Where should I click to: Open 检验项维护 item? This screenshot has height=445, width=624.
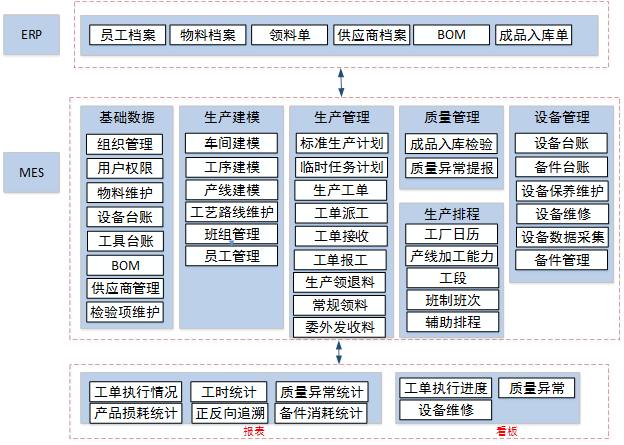(125, 312)
